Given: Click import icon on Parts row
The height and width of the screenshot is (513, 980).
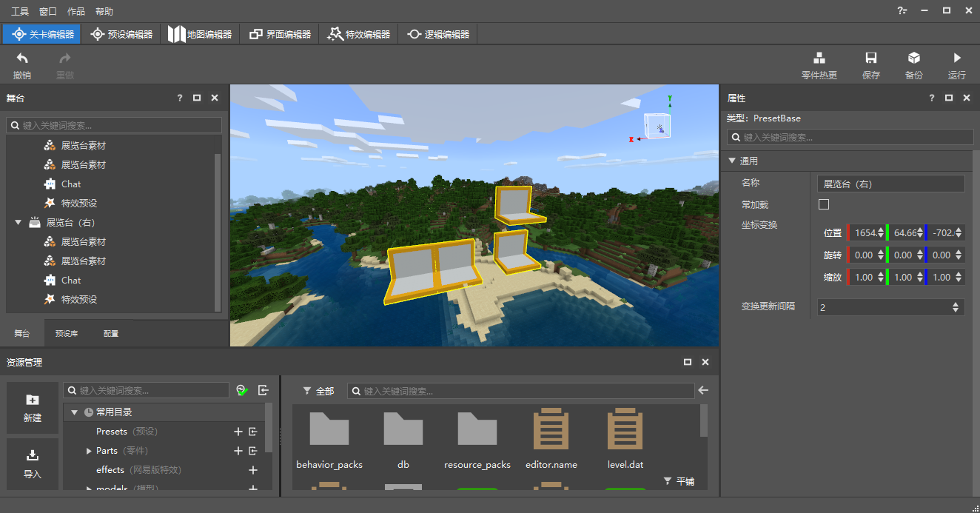Looking at the screenshot, I should click(x=253, y=451).
